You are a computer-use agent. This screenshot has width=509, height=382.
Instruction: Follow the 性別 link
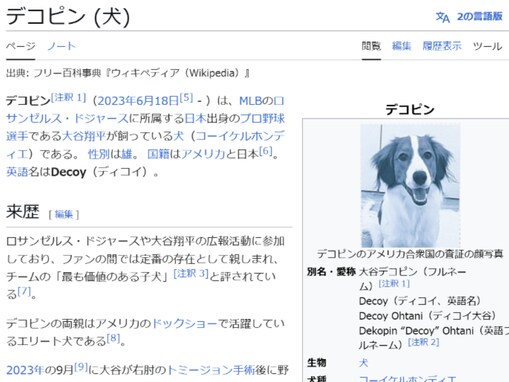tap(99, 154)
